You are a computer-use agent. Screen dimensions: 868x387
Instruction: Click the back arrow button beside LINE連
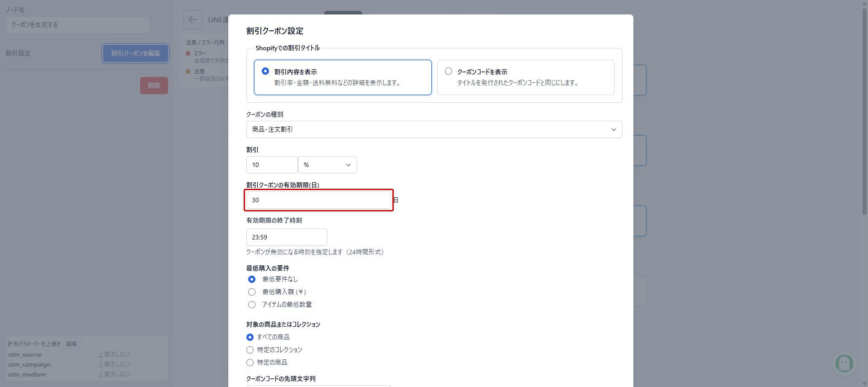pos(193,19)
